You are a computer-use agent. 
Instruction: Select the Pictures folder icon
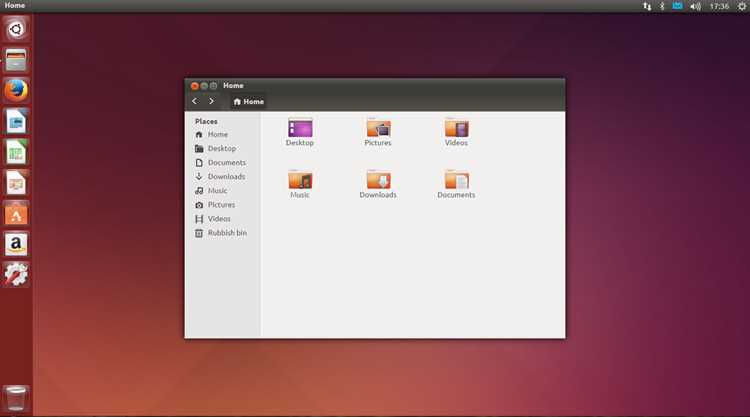tap(378, 132)
